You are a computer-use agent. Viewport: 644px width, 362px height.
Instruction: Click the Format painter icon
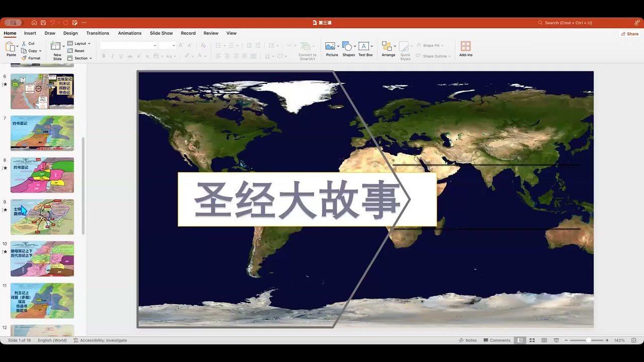(x=24, y=58)
